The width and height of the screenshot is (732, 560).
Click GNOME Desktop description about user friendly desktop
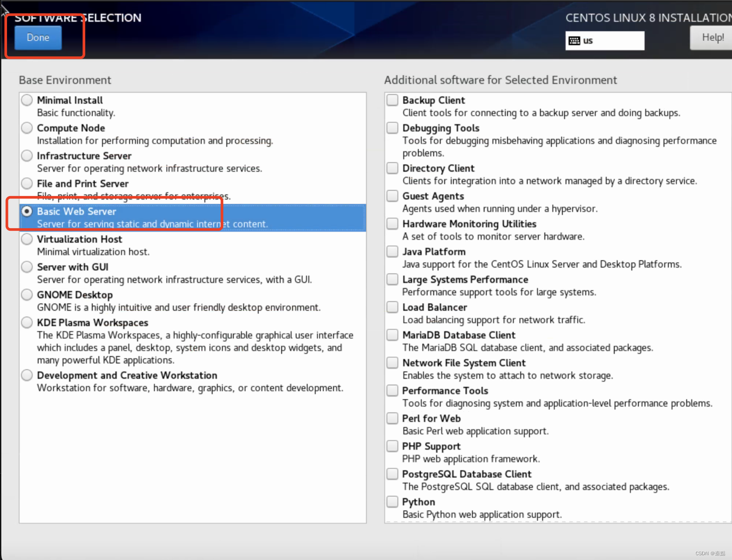[x=179, y=308]
